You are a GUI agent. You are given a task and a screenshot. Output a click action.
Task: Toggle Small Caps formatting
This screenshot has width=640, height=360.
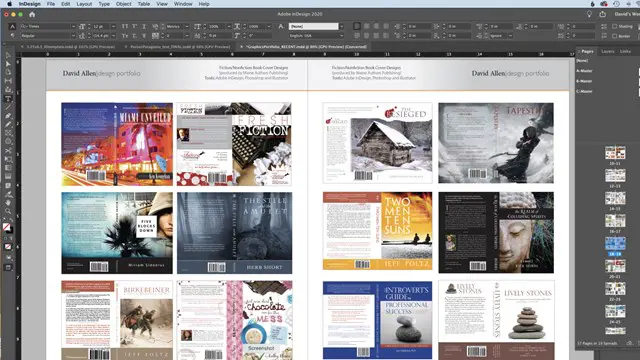click(125, 36)
